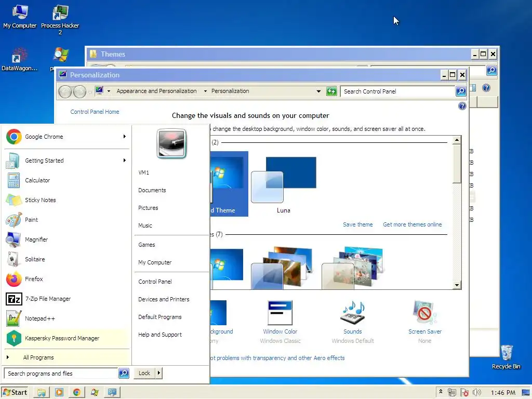Image resolution: width=532 pixels, height=399 pixels.
Task: Launch Paint from Start menu
Action: (x=66, y=220)
